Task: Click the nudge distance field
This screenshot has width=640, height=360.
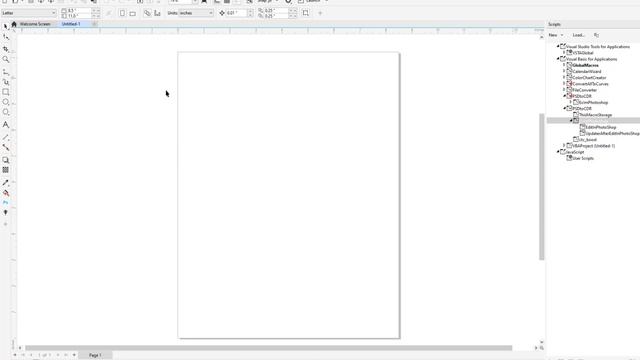Action: [x=236, y=13]
